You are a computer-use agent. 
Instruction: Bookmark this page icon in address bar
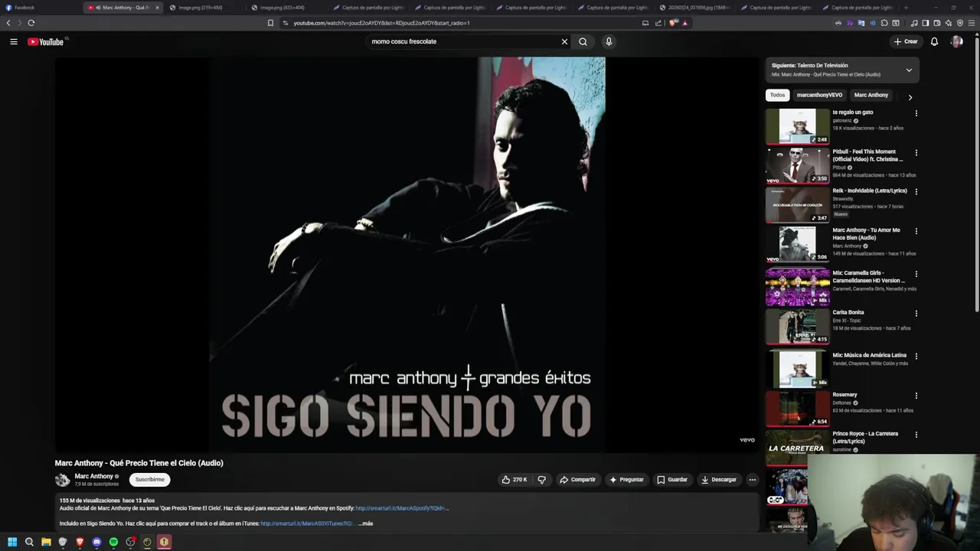[270, 23]
